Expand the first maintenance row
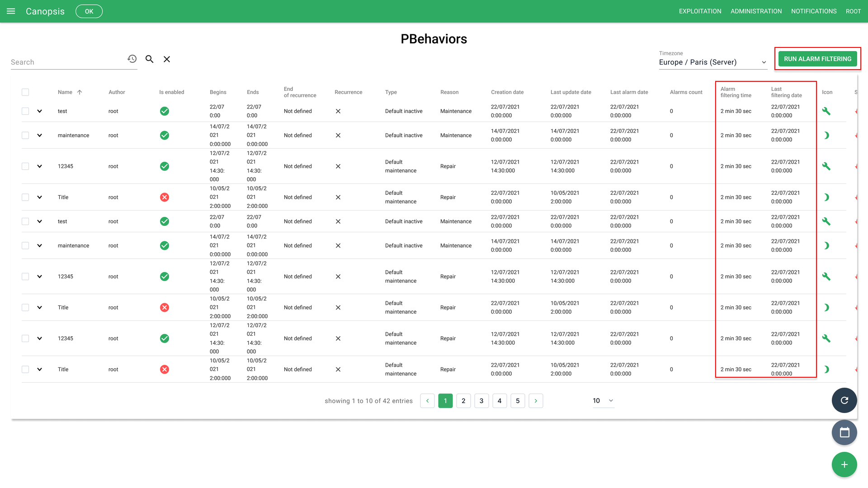868x488 pixels. 40,136
